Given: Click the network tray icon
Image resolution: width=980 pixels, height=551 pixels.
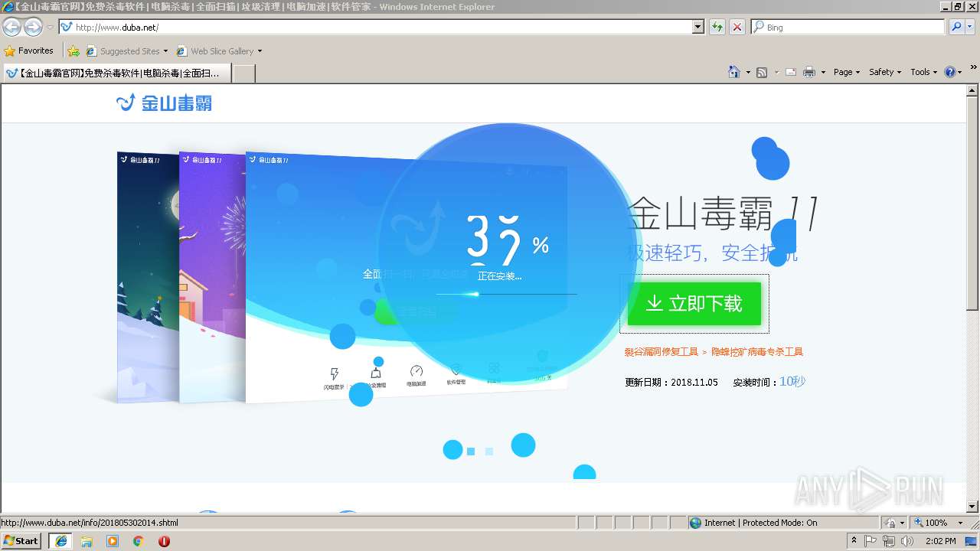Looking at the screenshot, I should coord(889,541).
